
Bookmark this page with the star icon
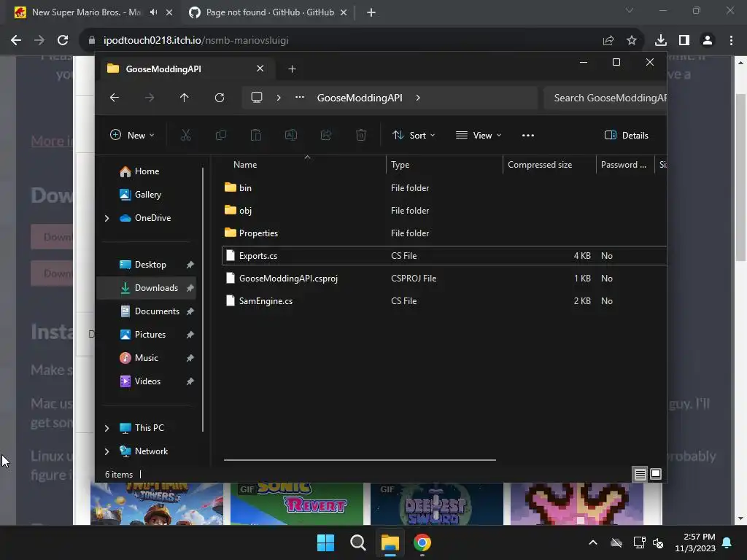pyautogui.click(x=632, y=41)
